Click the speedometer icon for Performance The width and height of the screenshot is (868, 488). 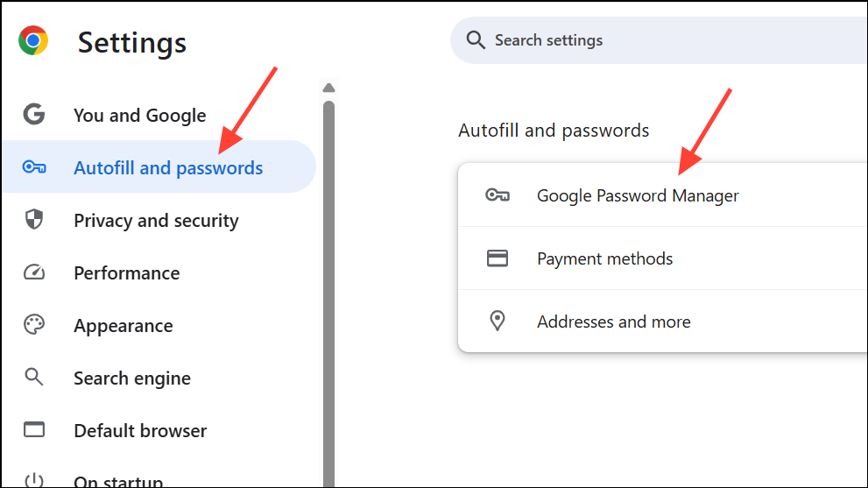click(34, 272)
